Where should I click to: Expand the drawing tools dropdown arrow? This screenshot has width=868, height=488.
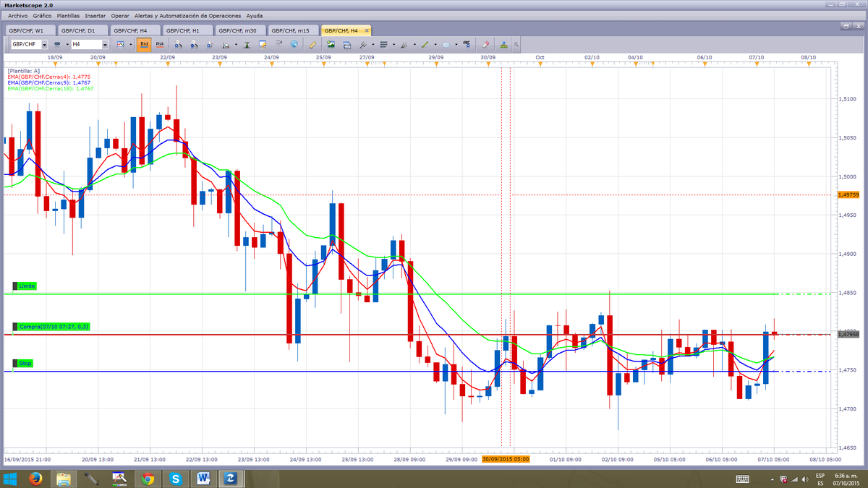point(373,44)
